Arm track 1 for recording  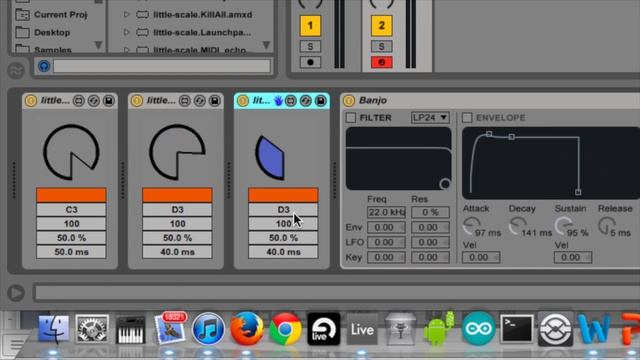(310, 62)
